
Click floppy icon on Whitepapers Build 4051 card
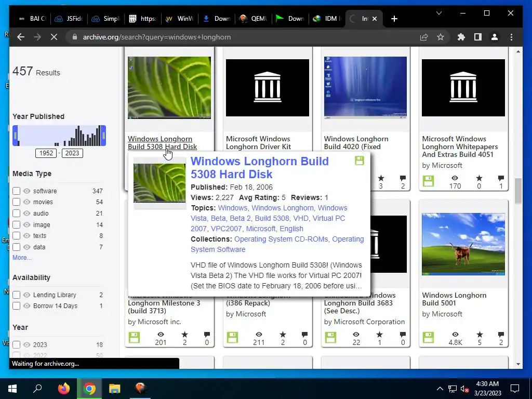tap(428, 181)
